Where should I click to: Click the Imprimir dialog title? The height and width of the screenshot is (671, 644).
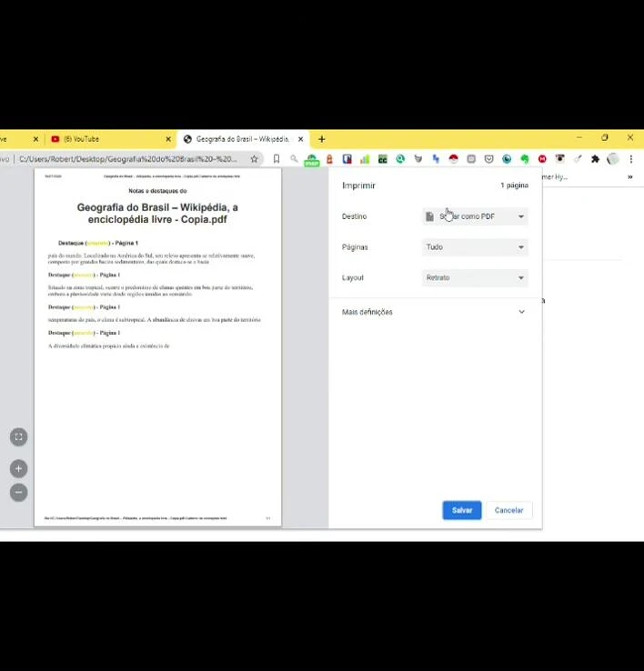point(358,185)
